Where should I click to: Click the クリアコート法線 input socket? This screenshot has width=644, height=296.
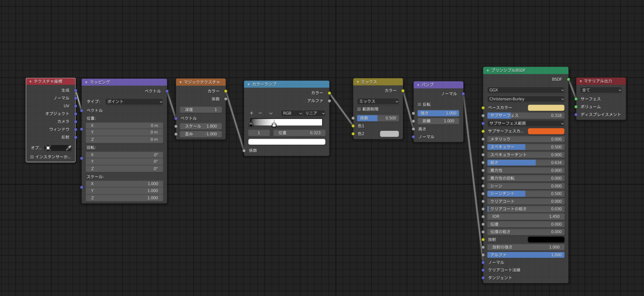click(483, 270)
